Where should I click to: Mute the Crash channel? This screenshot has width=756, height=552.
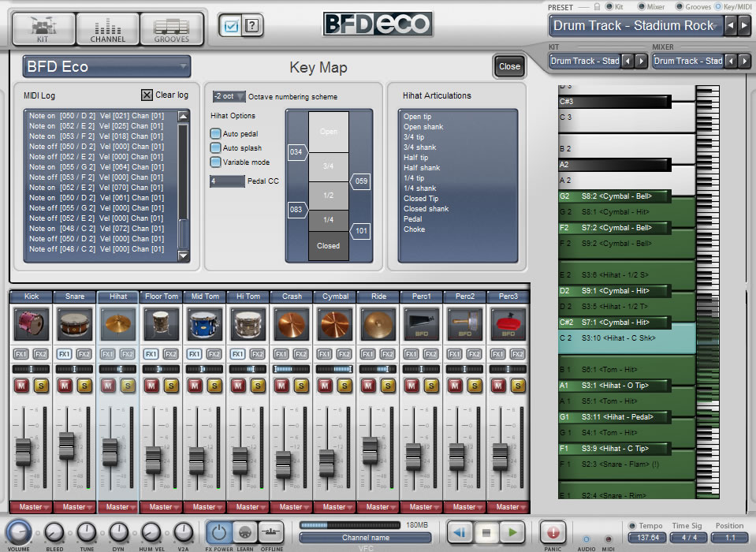pos(281,386)
